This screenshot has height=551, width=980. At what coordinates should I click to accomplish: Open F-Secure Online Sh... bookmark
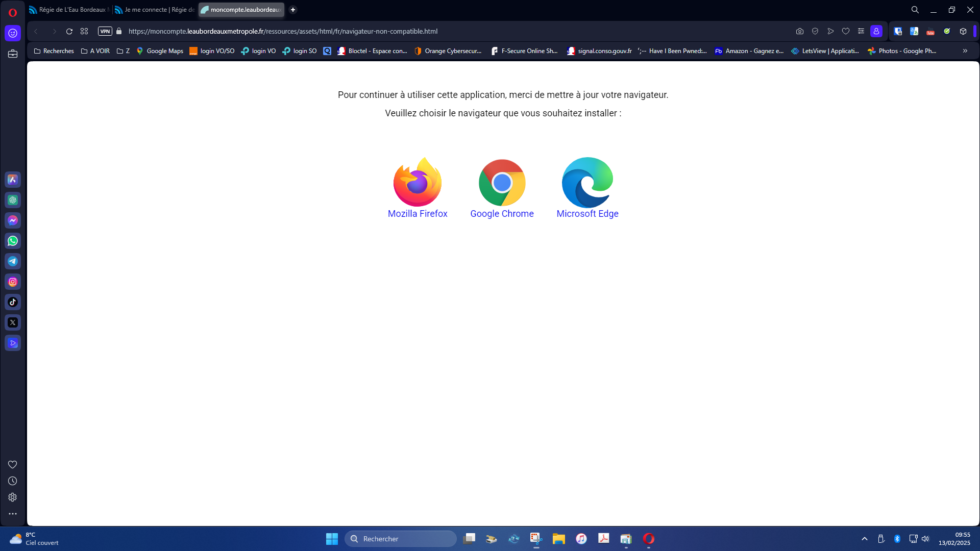pos(524,51)
